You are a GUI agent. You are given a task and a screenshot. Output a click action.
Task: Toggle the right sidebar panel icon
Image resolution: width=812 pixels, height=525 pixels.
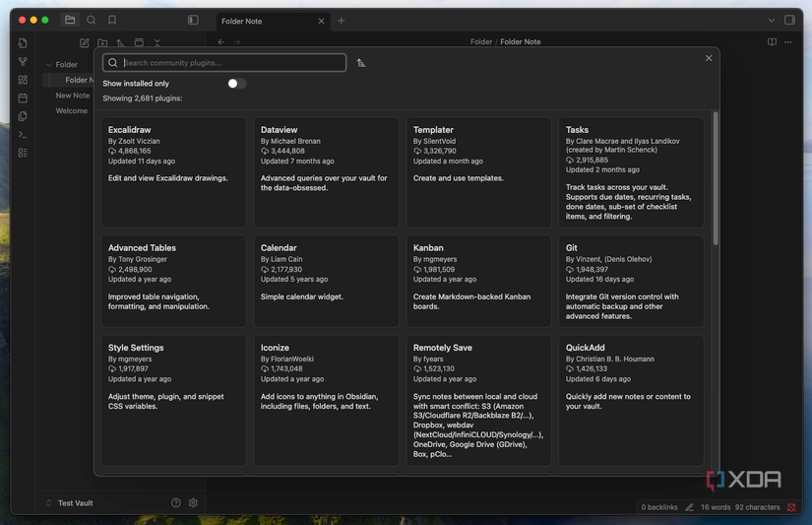[x=789, y=21]
